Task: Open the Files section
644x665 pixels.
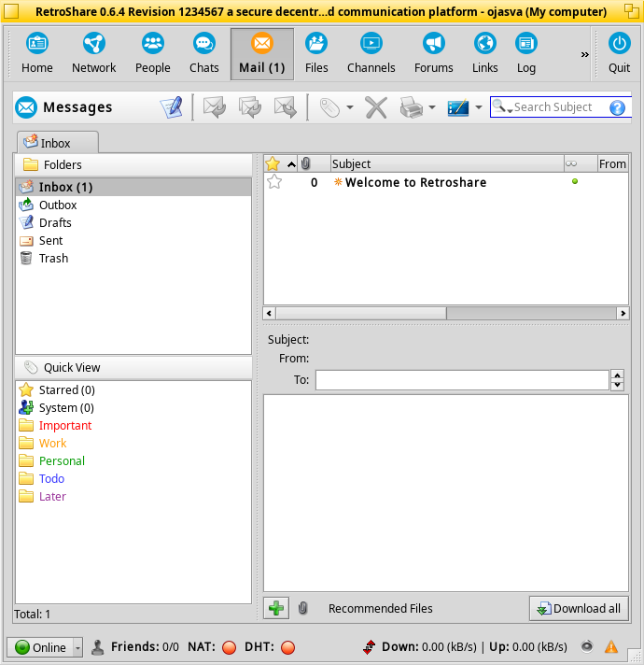Action: [x=316, y=54]
